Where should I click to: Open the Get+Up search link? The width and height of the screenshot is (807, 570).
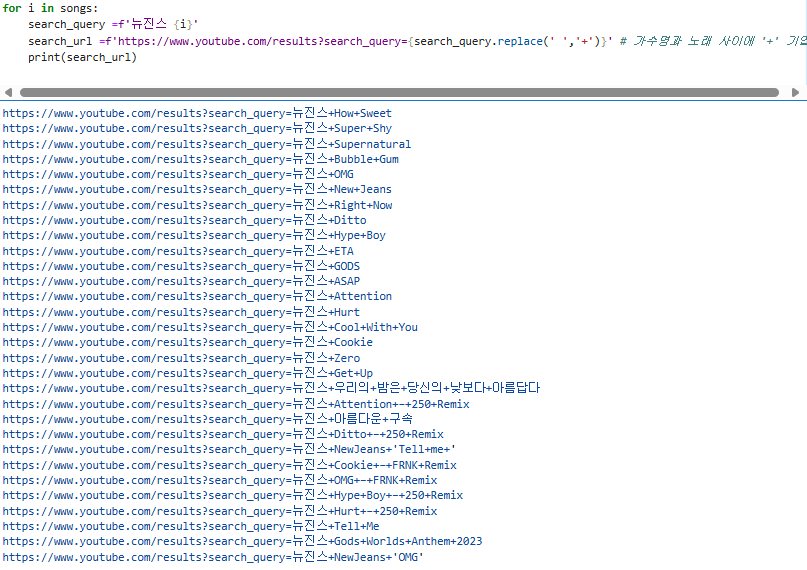(188, 373)
